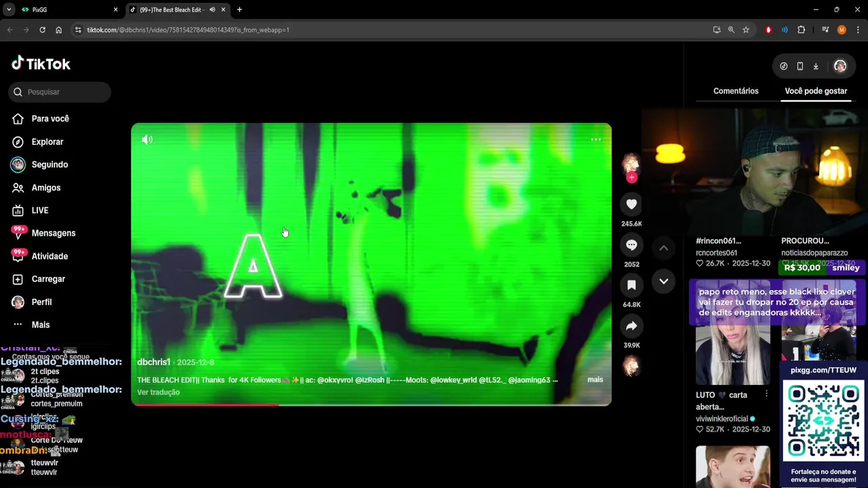The width and height of the screenshot is (868, 488).
Task: Switch to Comentários tab
Action: coord(736,91)
